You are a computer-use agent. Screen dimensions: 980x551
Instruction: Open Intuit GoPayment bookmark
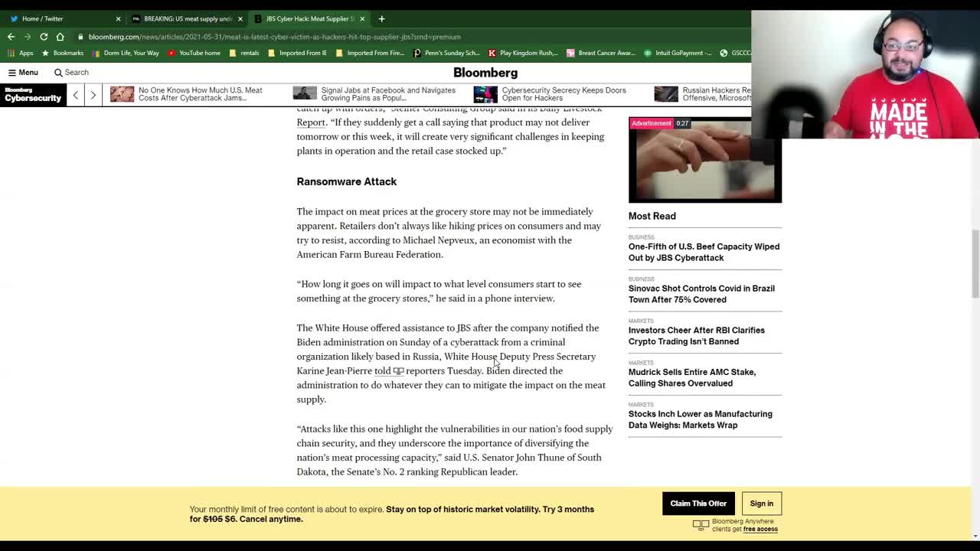pyautogui.click(x=678, y=53)
